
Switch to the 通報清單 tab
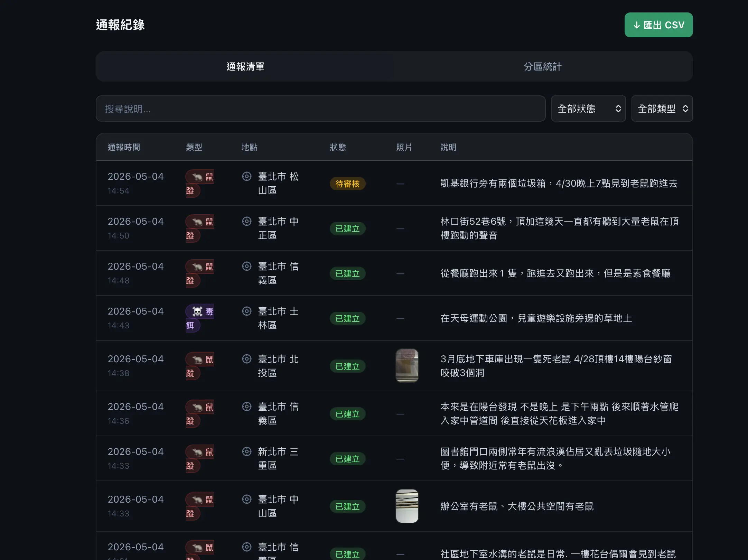point(245,66)
